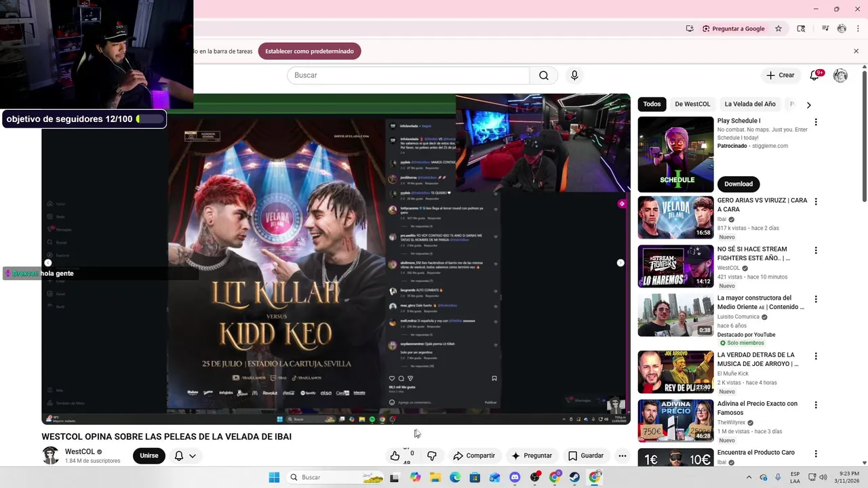Open options for LA VERDAD DETRAS video
Image resolution: width=868 pixels, height=488 pixels.
pyautogui.click(x=816, y=356)
